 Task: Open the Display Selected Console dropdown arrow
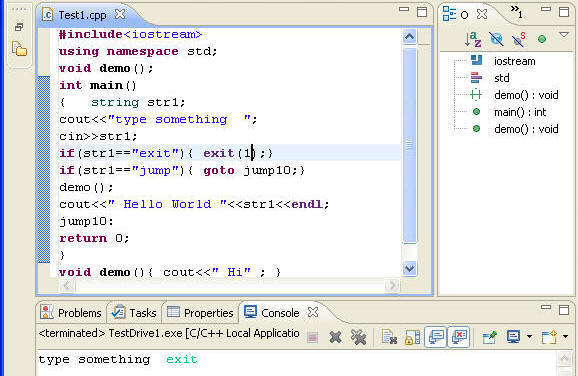click(x=529, y=336)
